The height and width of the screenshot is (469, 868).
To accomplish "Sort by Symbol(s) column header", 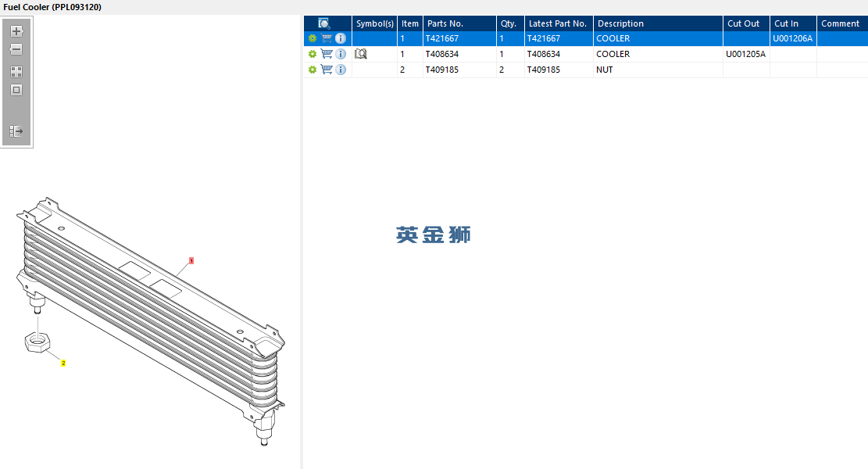I will [375, 23].
